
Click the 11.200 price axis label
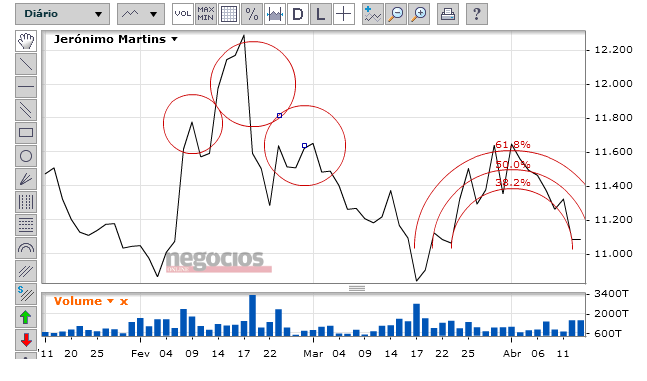pyautogui.click(x=613, y=220)
